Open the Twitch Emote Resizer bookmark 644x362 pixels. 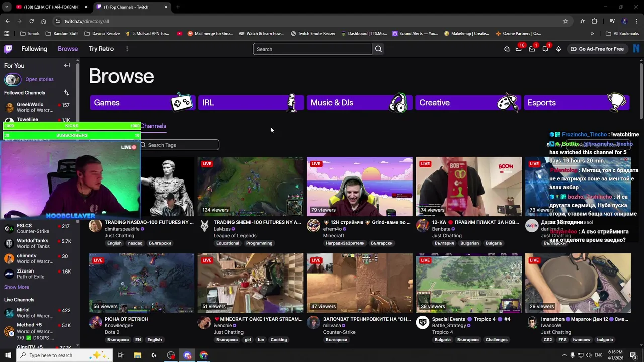coord(313,34)
